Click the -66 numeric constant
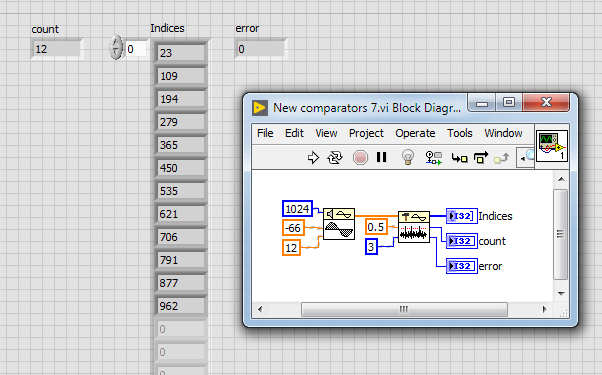Screen dimensions: 602x375 pos(293,228)
